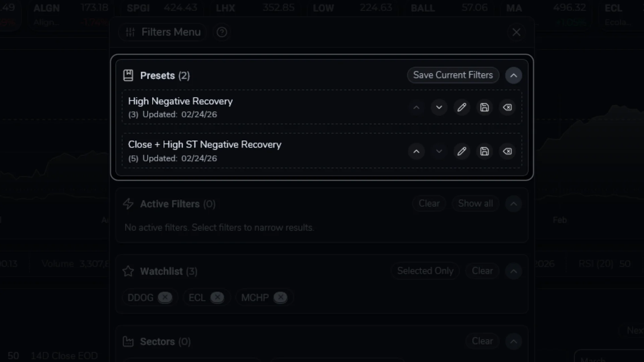Close the Filters Menu dialog
Image resolution: width=644 pixels, height=362 pixels.
pyautogui.click(x=516, y=32)
